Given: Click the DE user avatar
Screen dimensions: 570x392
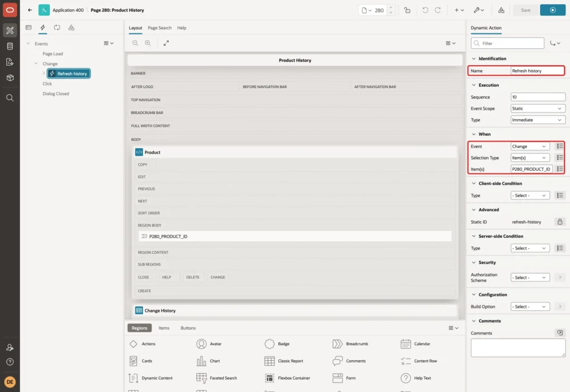Looking at the screenshot, I should coord(10,382).
